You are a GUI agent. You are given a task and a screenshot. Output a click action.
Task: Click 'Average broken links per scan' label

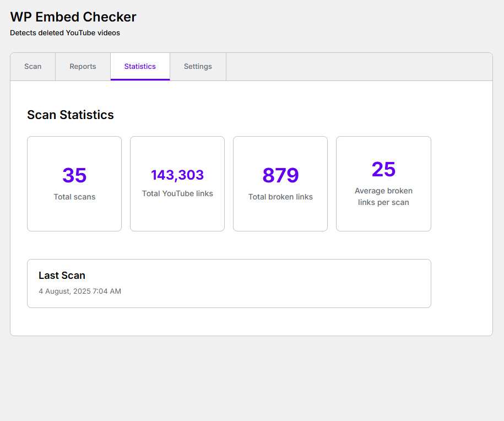tap(383, 197)
